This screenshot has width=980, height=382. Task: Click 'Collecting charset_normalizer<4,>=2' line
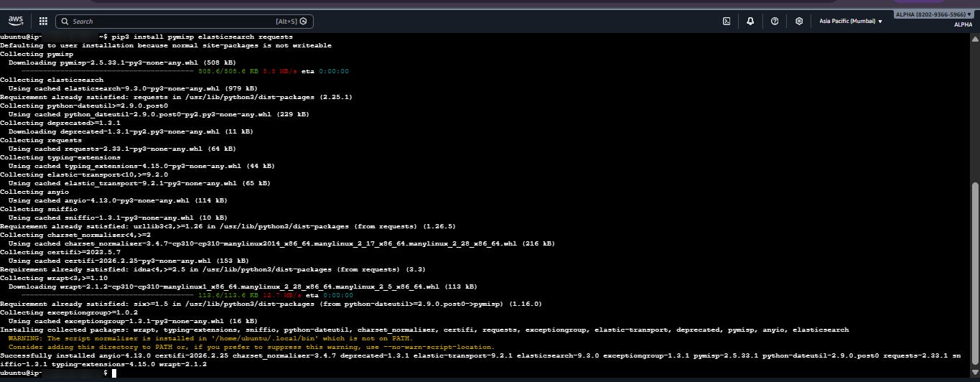[x=75, y=235]
